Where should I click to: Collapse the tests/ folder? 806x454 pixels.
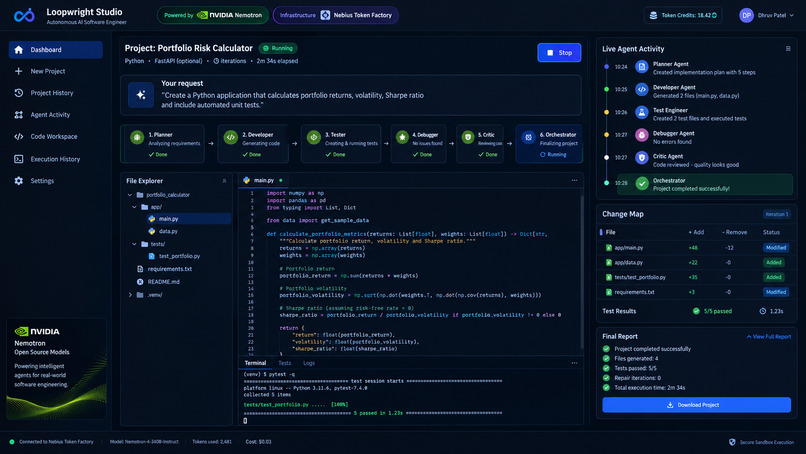[x=134, y=244]
